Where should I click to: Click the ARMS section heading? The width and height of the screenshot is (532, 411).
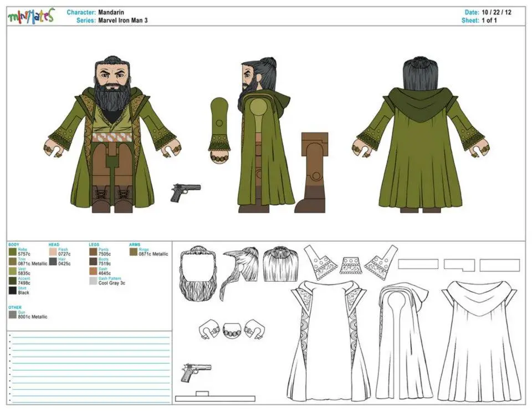[x=135, y=245]
